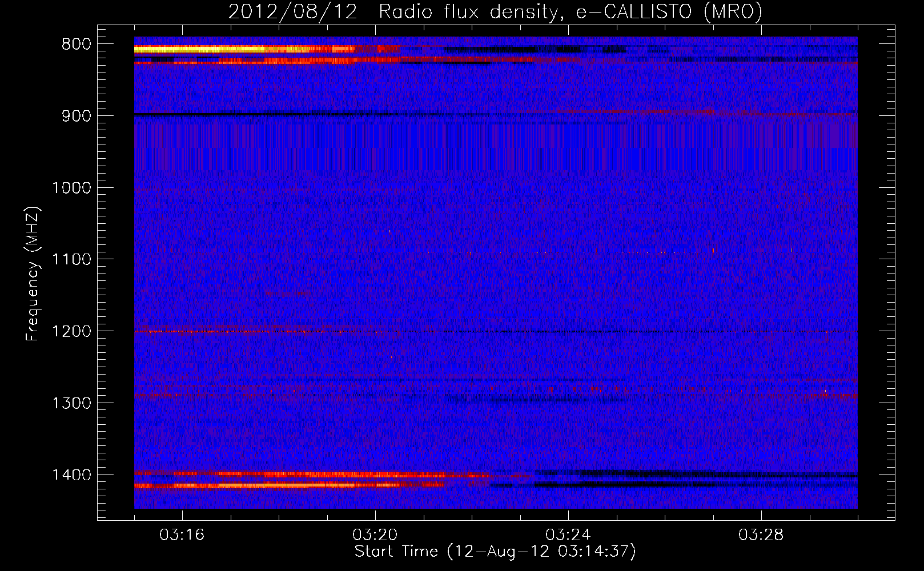
Task: Click the bright orange band just below 1400 MHz
Action: click(288, 485)
